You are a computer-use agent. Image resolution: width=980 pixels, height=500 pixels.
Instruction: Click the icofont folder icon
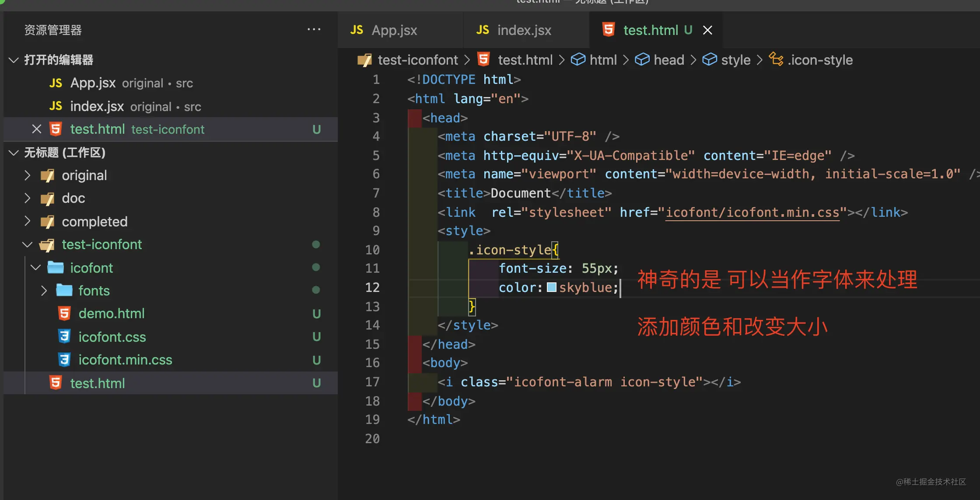[x=56, y=267]
